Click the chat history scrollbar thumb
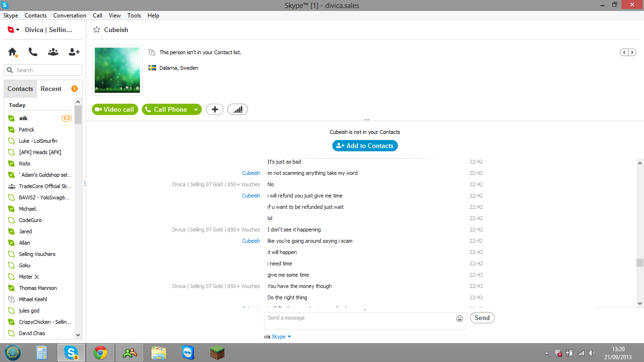 pos(640,263)
